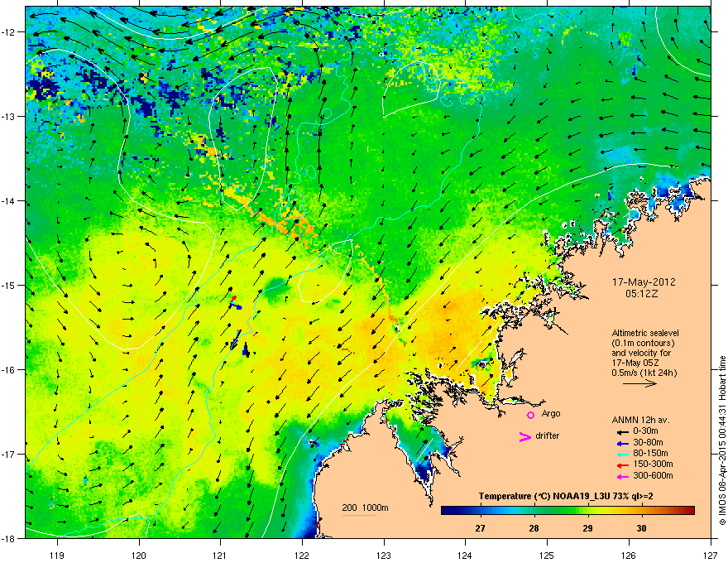Click latitude axis label -17
Screen dimensions: 728x563
pyautogui.click(x=8, y=455)
